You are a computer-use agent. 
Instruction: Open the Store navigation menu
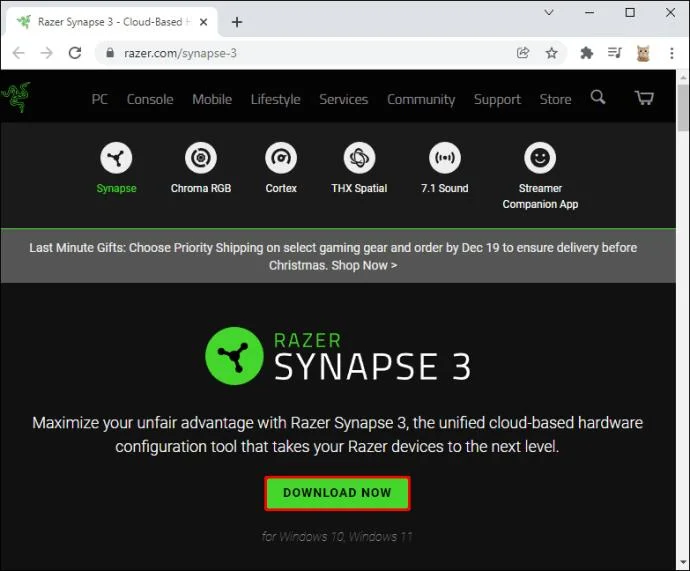pos(555,99)
